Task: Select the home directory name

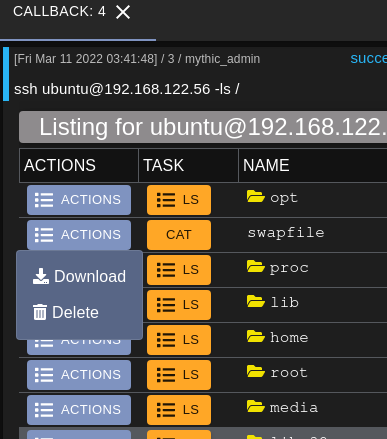Action: click(x=289, y=338)
